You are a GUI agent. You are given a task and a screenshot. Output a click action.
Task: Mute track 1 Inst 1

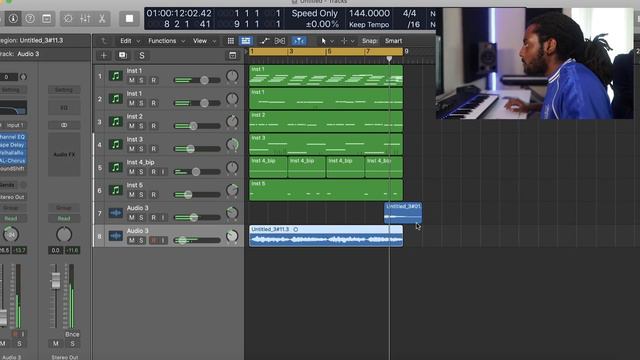click(x=131, y=80)
